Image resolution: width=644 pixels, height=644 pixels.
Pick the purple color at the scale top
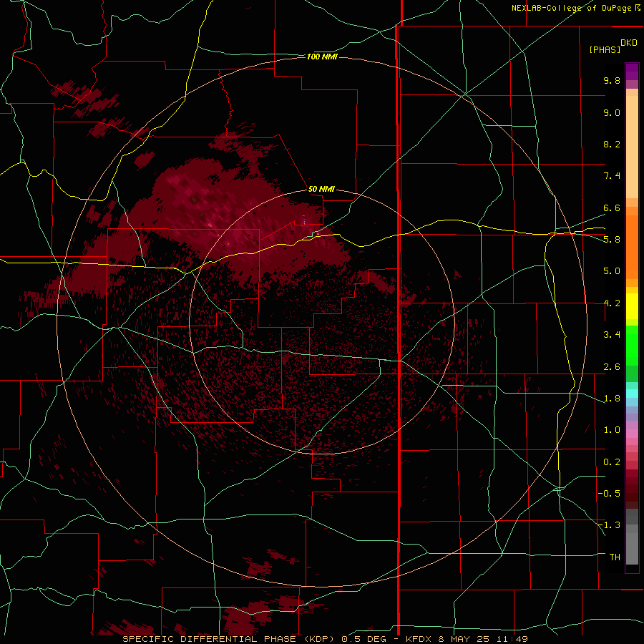(x=632, y=72)
